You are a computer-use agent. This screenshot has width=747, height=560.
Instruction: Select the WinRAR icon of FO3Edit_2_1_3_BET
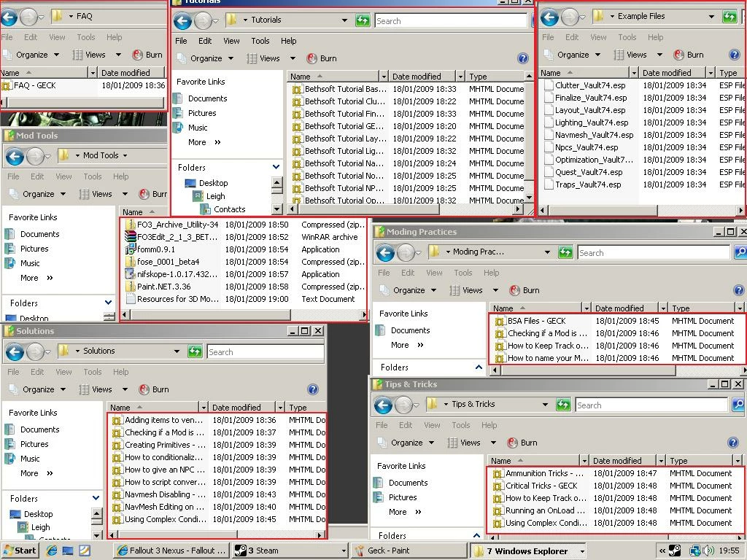[130, 237]
